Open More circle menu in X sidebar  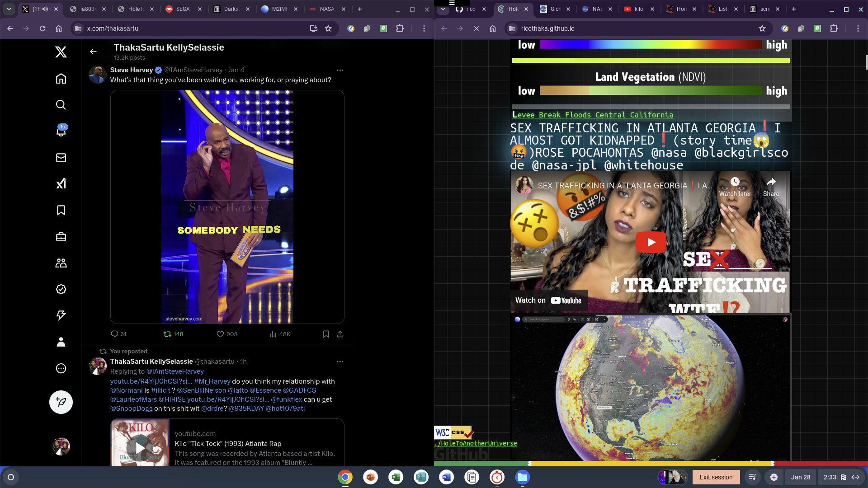pos(61,368)
